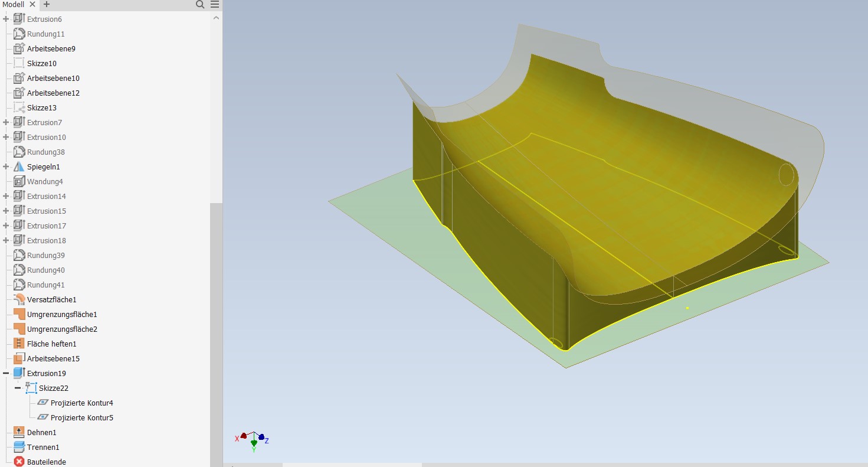The image size is (868, 467).
Task: Expand the Extrusion10 node
Action: point(6,137)
